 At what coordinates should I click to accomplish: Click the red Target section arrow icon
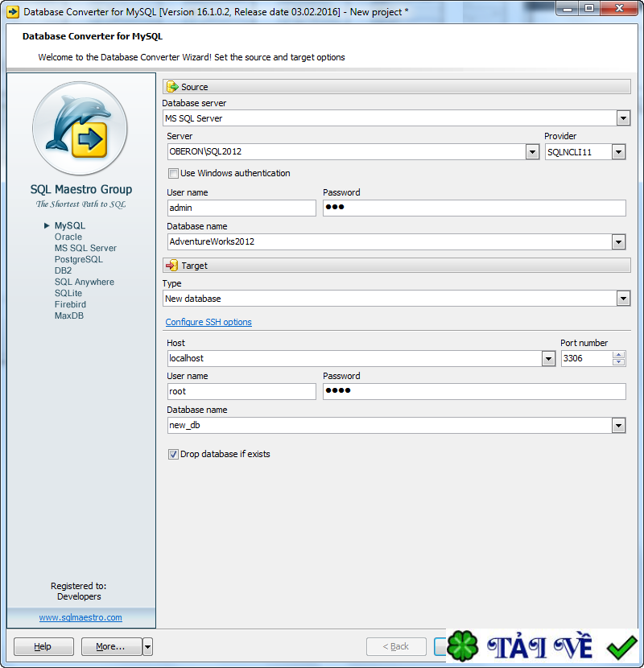coord(173,265)
